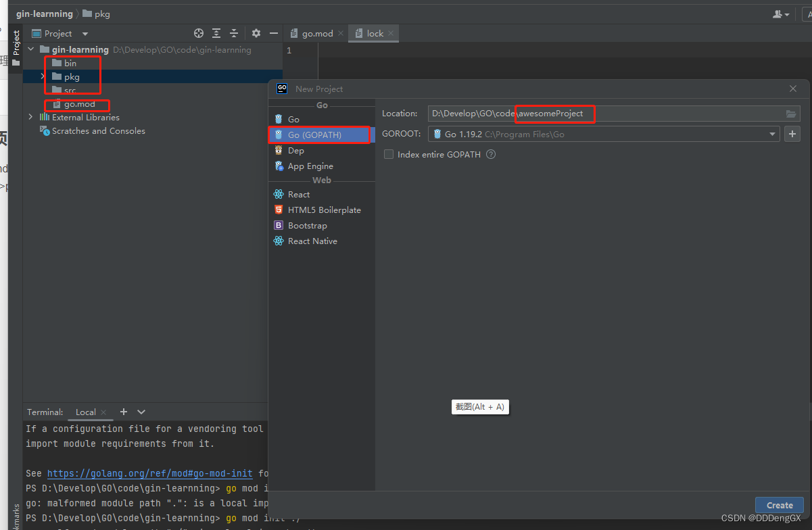This screenshot has height=530, width=812.
Task: Open golang.org go-mod-init link in terminal
Action: click(149, 474)
